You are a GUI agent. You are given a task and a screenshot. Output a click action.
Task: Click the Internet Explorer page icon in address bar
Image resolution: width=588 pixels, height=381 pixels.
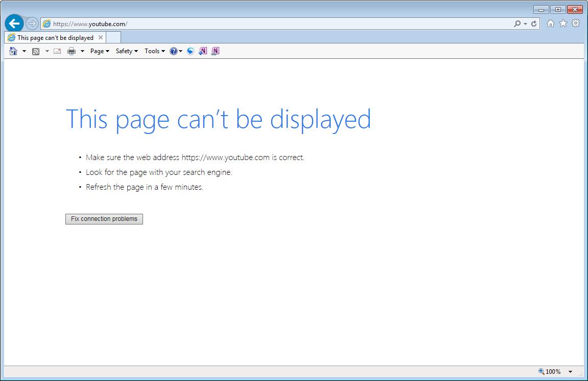pyautogui.click(x=46, y=24)
